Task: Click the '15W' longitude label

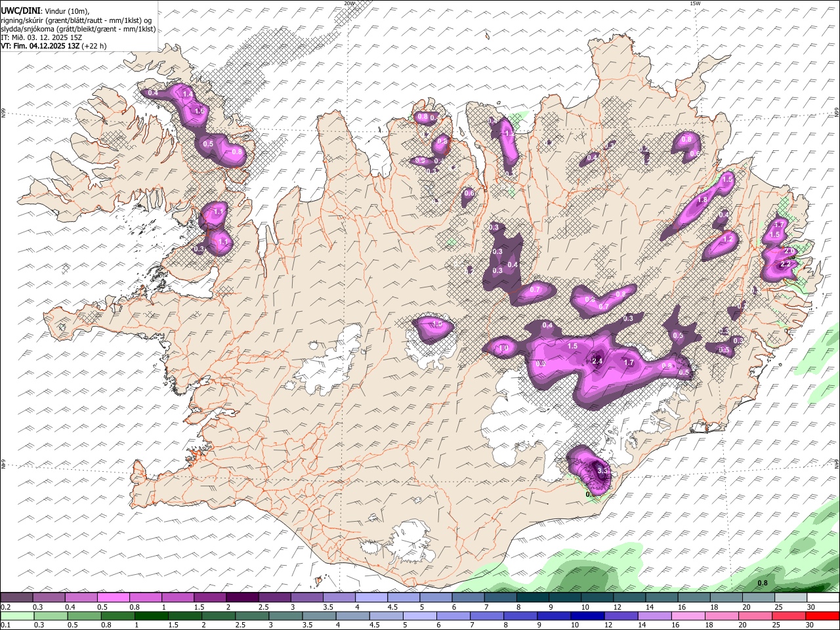Action: 694,3
